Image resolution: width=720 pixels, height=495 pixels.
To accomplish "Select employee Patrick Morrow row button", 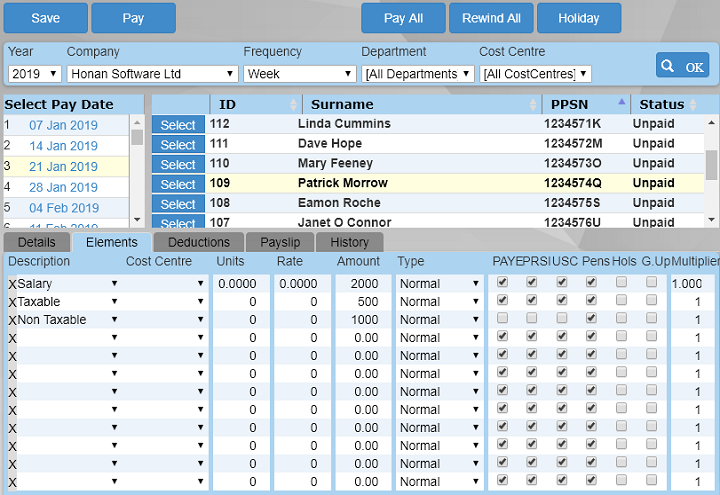I will (x=178, y=184).
